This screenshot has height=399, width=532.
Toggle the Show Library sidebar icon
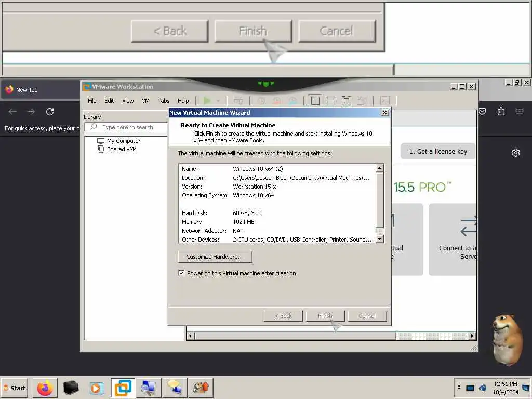(315, 101)
